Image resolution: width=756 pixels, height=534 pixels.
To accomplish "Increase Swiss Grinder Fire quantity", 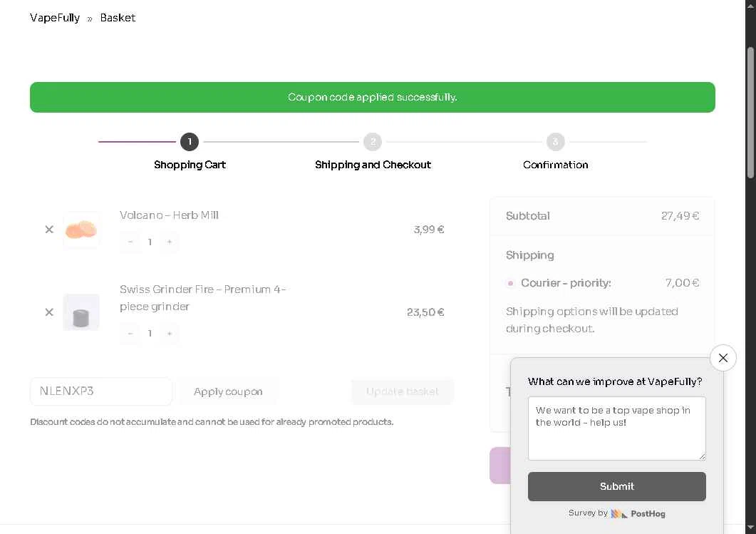I will 170,334.
